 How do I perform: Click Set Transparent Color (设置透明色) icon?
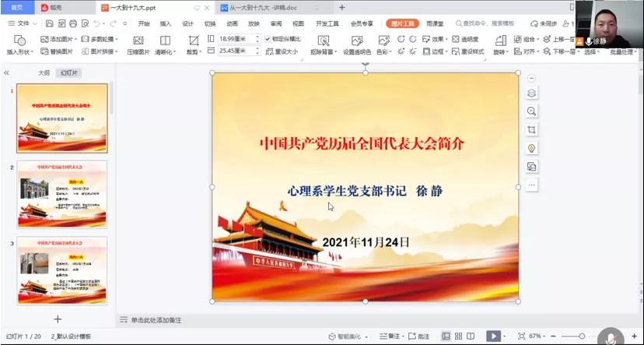pyautogui.click(x=357, y=40)
